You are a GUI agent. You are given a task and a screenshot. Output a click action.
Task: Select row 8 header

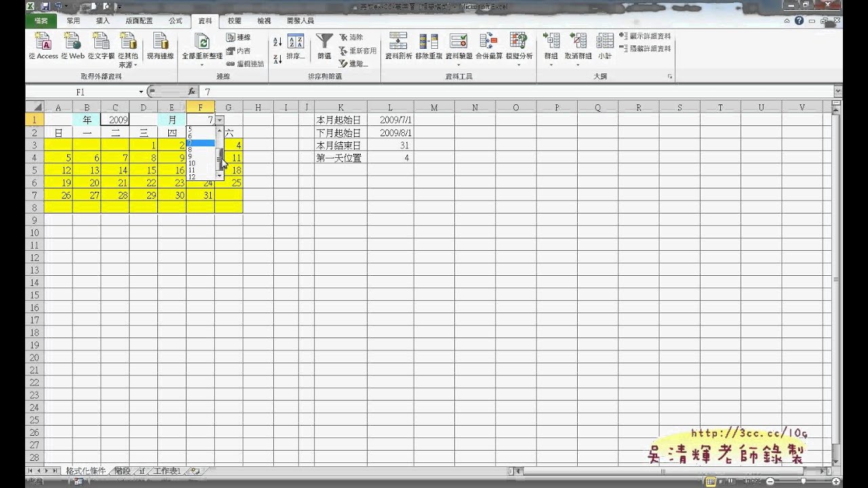[35, 207]
